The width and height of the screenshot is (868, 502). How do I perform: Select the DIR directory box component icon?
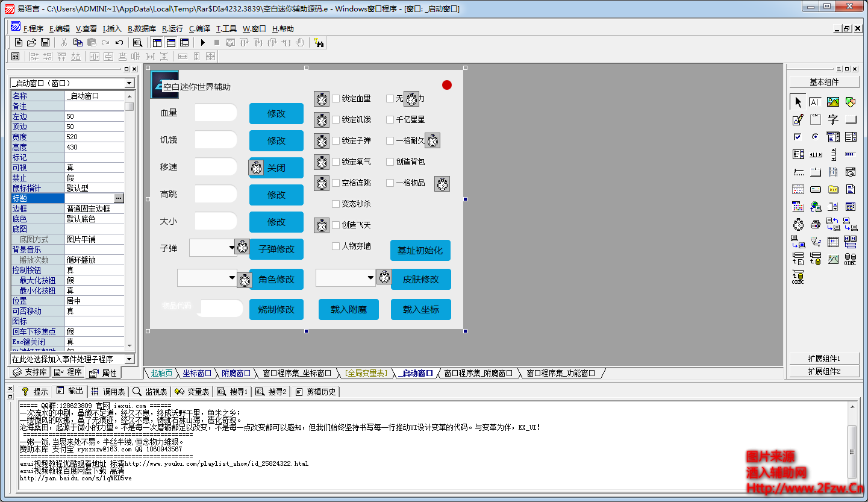[x=833, y=189]
